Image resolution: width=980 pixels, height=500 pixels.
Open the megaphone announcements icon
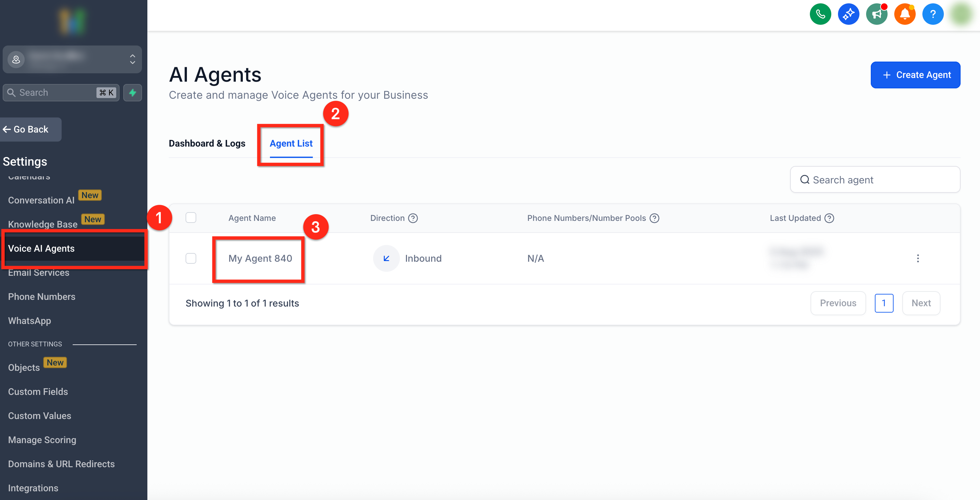(x=876, y=14)
